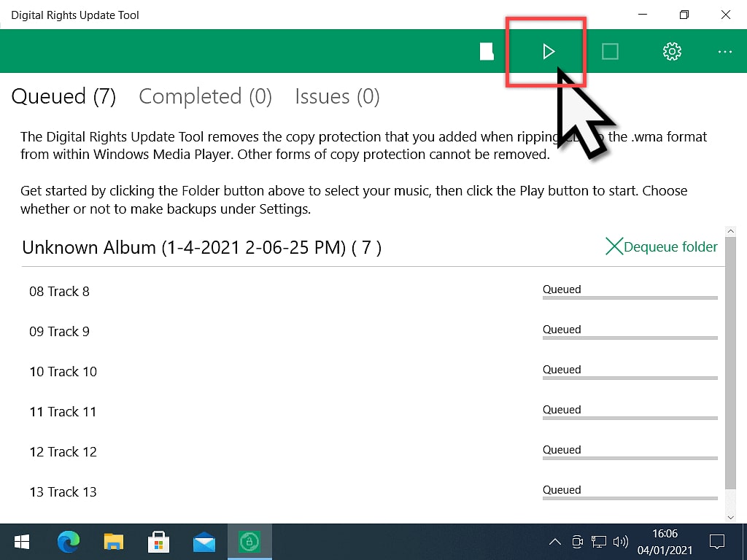This screenshot has width=747, height=560.
Task: Open the Start menu
Action: click(x=21, y=541)
